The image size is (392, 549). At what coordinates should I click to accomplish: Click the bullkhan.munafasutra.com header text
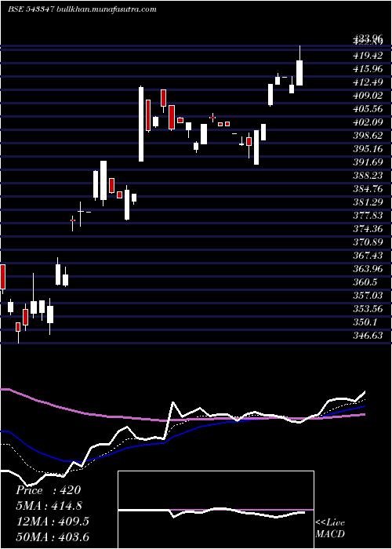[105, 9]
